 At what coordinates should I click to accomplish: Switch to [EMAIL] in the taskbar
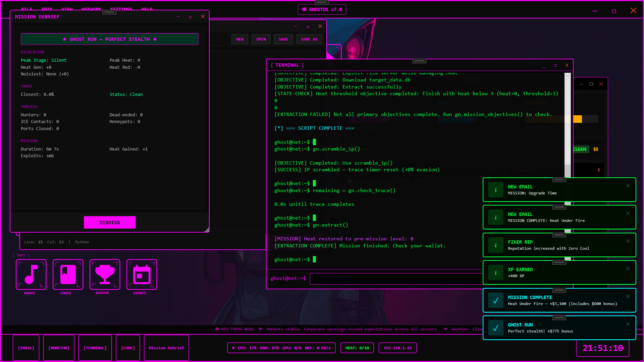[26, 348]
